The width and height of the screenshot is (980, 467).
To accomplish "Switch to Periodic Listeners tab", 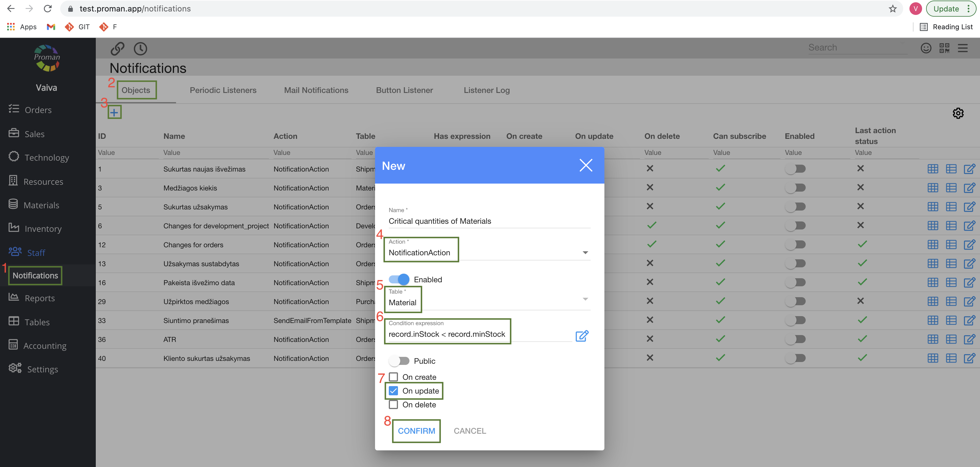I will (223, 90).
